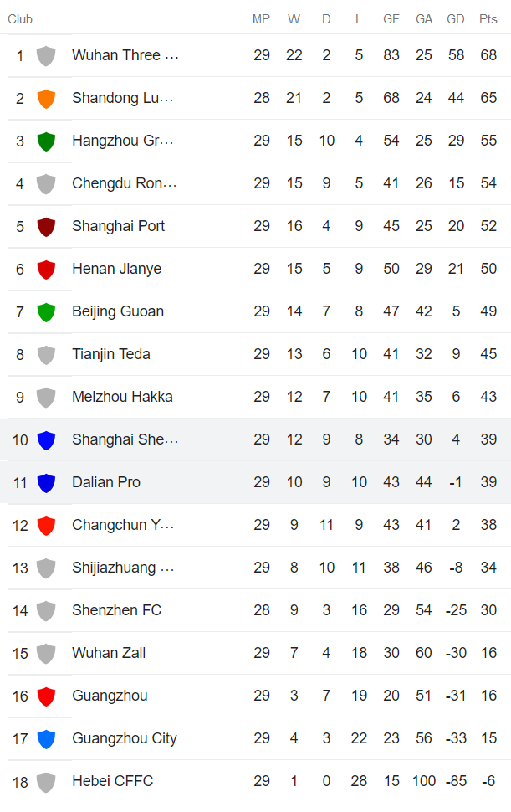Sort standings by the GD column header
Viewport: 511px width, 812px height.
tap(456, 18)
